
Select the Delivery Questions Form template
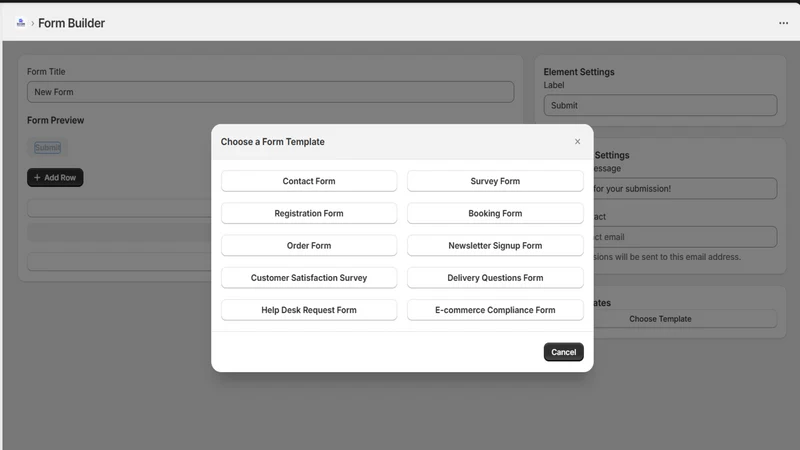click(x=495, y=278)
